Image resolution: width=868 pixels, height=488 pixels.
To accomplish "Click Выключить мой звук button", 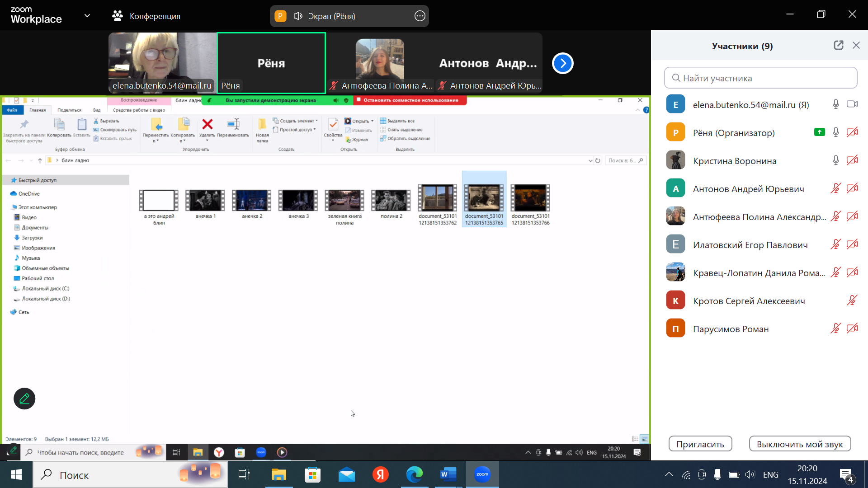I will pos(800,444).
